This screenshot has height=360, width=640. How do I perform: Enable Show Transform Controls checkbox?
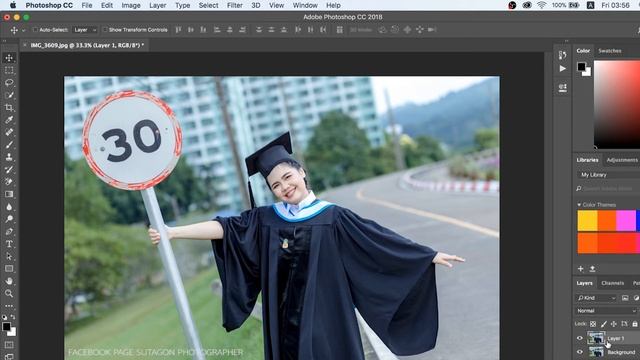click(105, 30)
